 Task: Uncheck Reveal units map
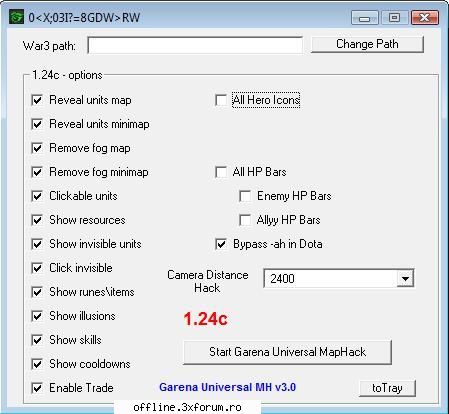(x=37, y=100)
